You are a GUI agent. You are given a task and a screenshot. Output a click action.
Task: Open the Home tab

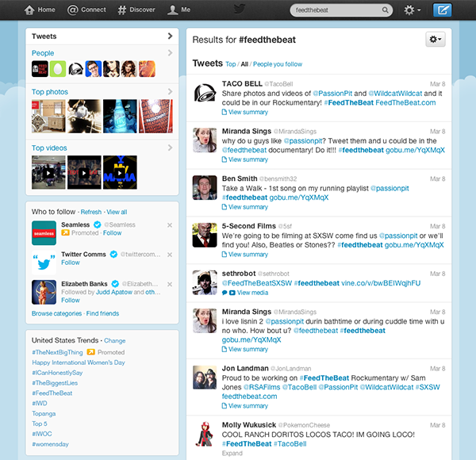point(40,10)
